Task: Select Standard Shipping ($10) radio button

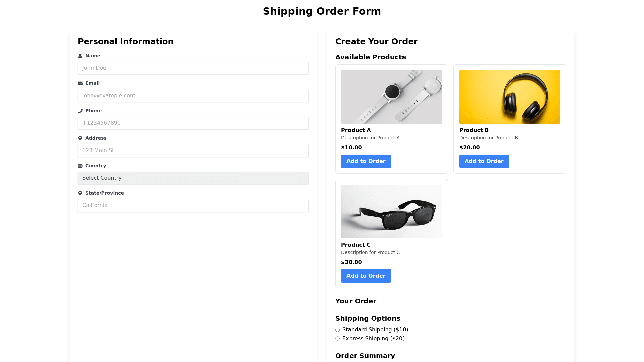Action: 338,330
